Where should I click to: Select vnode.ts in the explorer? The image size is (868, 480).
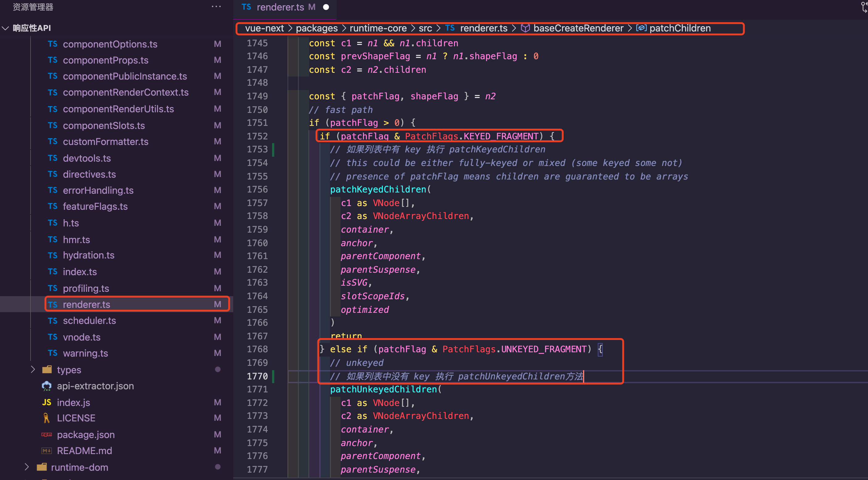81,337
